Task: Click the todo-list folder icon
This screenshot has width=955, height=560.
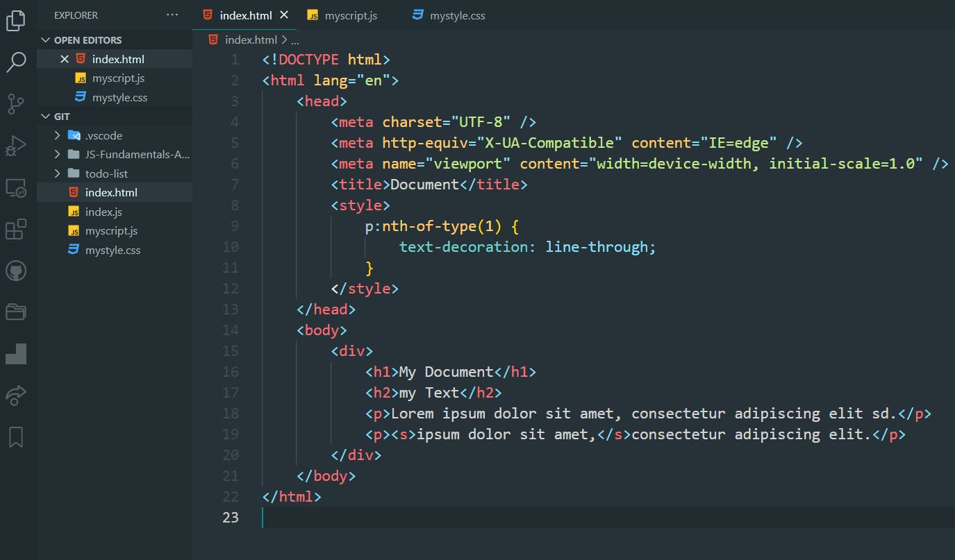Action: click(74, 173)
